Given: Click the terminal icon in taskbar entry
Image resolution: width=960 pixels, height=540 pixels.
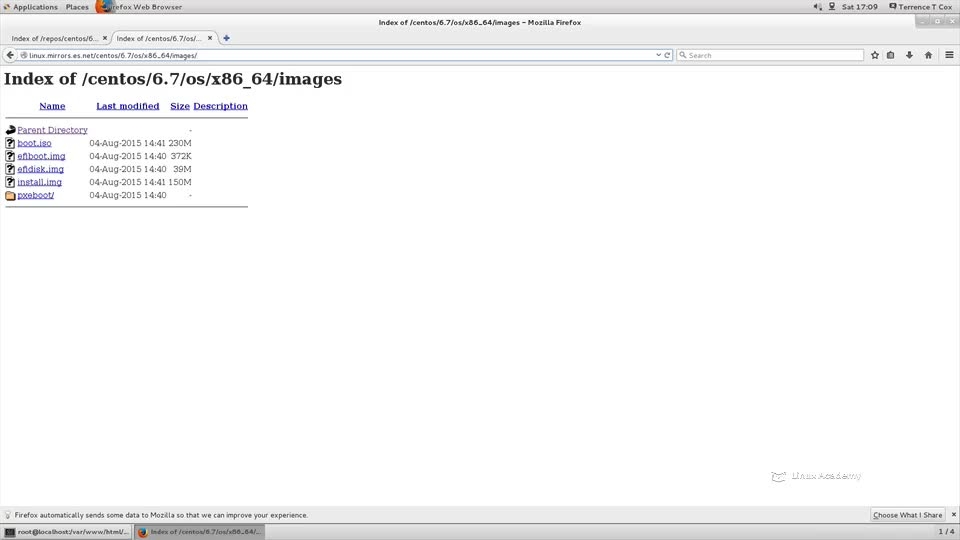Looking at the screenshot, I should pyautogui.click(x=10, y=532).
